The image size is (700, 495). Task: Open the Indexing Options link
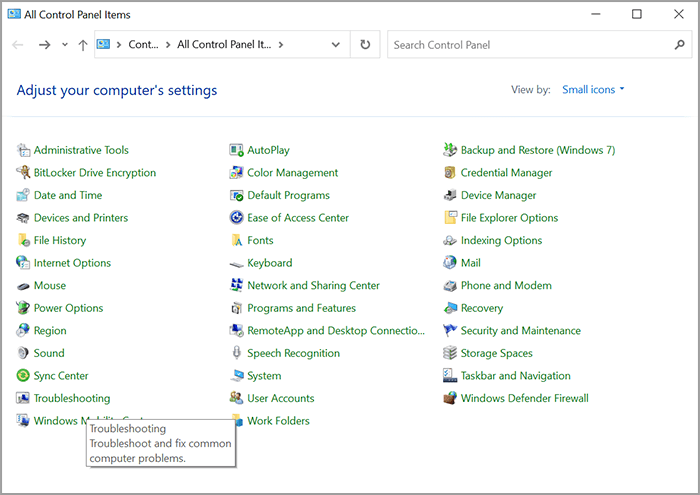[501, 240]
